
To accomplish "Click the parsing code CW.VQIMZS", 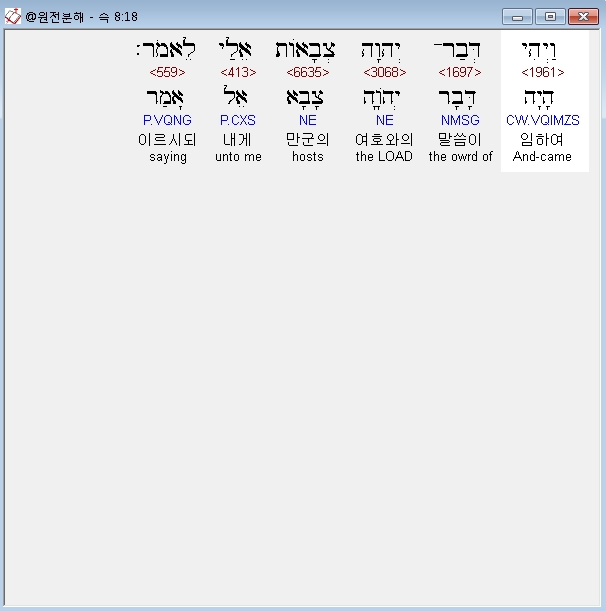I will tap(542, 120).
